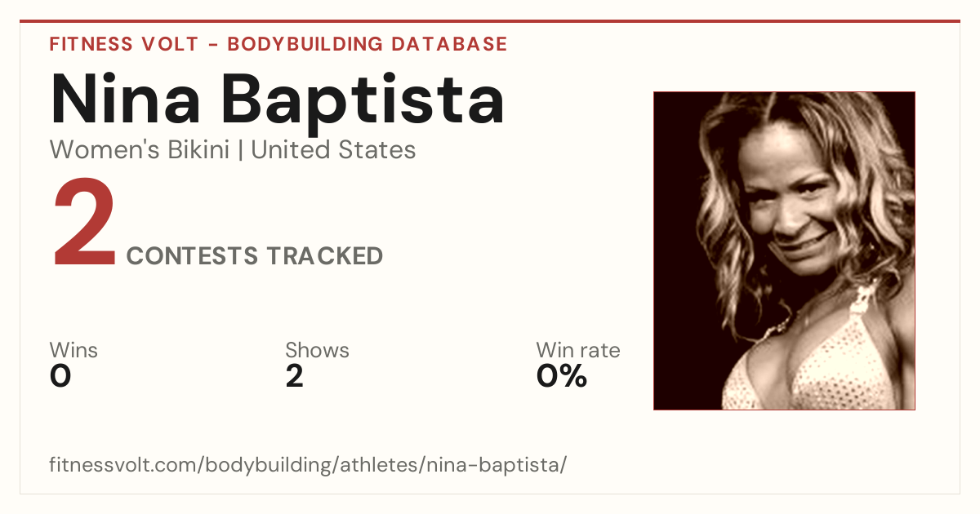Open the fitnessvolt.com athlete URL at bottom
980x514 pixels.
(309, 466)
